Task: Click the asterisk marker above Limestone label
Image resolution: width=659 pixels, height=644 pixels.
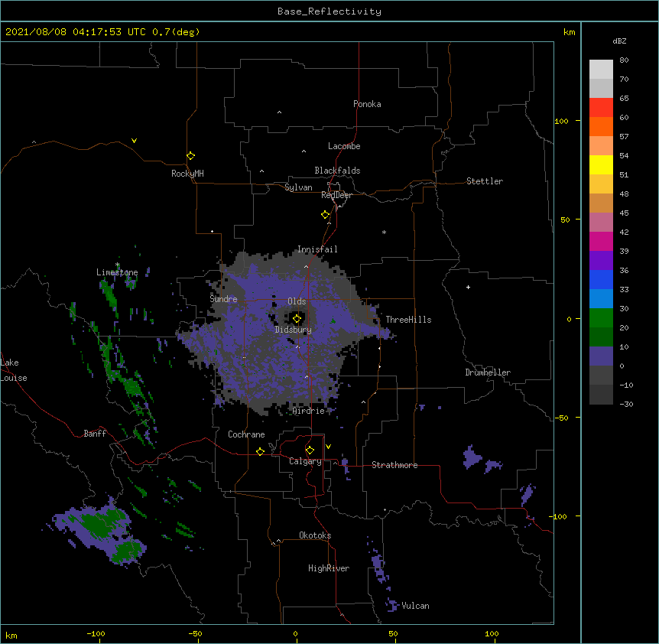Action: (118, 265)
